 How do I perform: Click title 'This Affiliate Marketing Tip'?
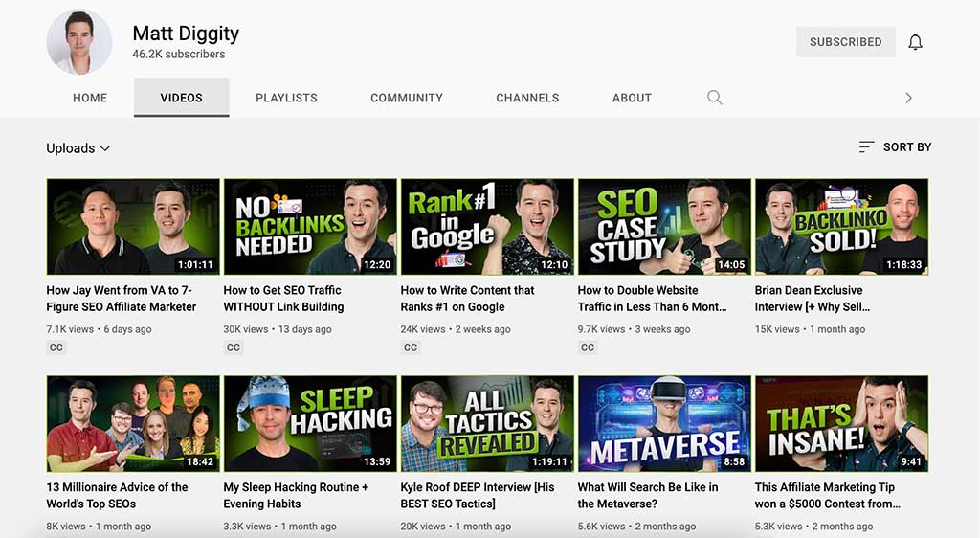pyautogui.click(x=828, y=496)
